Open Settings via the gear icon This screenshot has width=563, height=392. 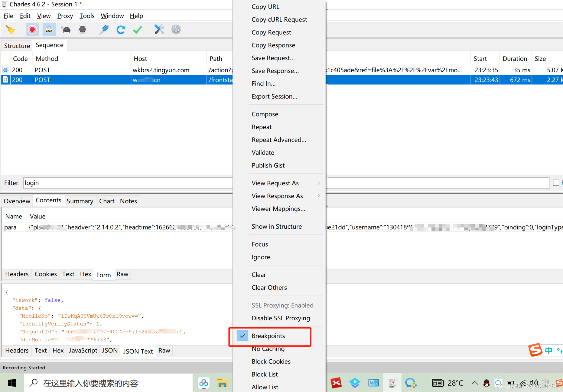pyautogui.click(x=176, y=30)
